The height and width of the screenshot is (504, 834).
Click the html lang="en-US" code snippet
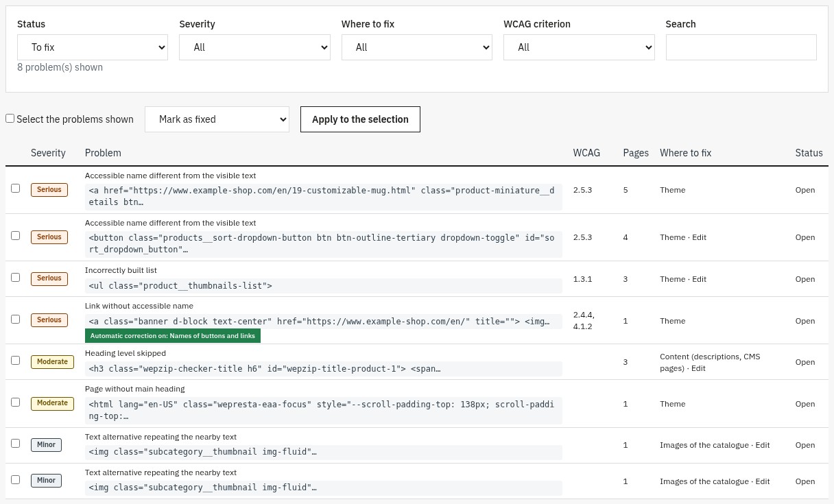point(323,410)
